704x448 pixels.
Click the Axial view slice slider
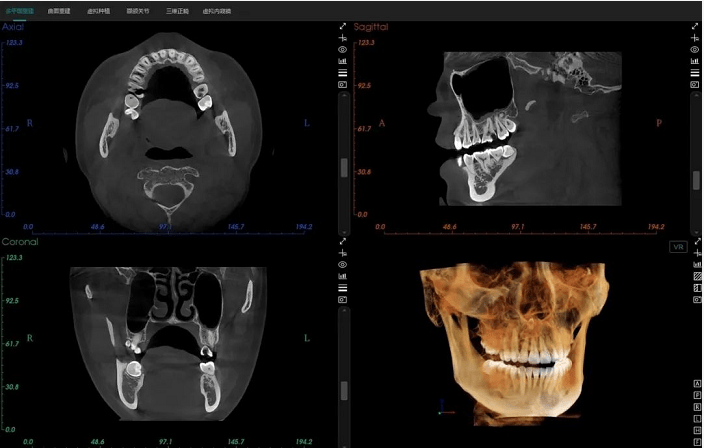[344, 167]
